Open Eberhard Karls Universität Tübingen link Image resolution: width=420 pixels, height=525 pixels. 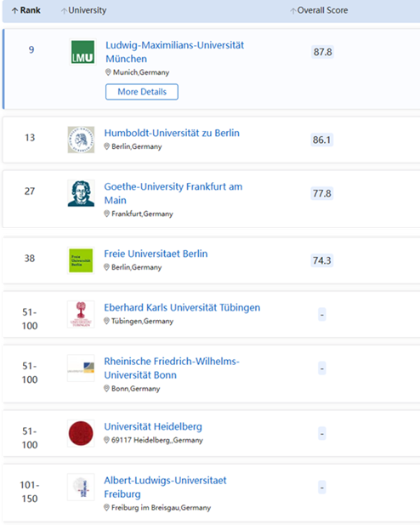tap(182, 307)
